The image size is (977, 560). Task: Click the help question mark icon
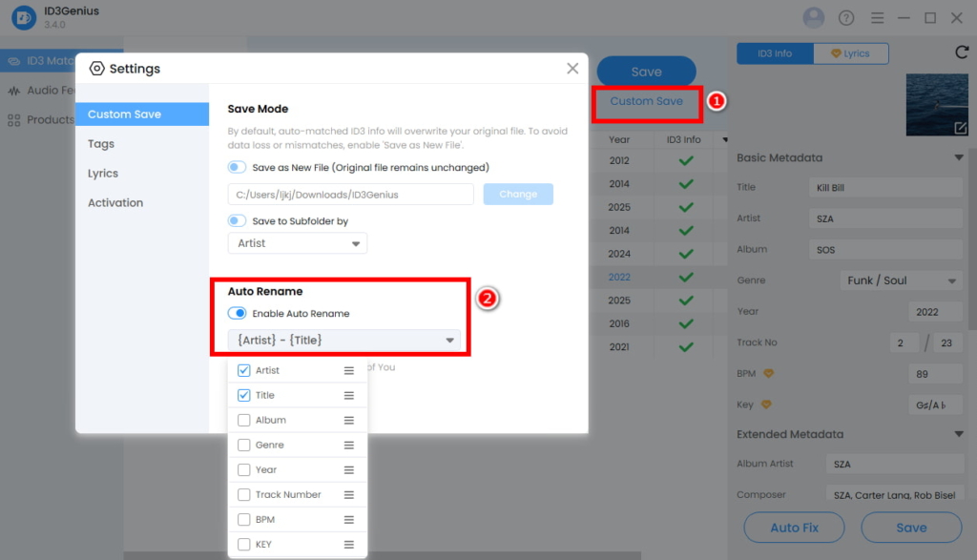click(845, 16)
